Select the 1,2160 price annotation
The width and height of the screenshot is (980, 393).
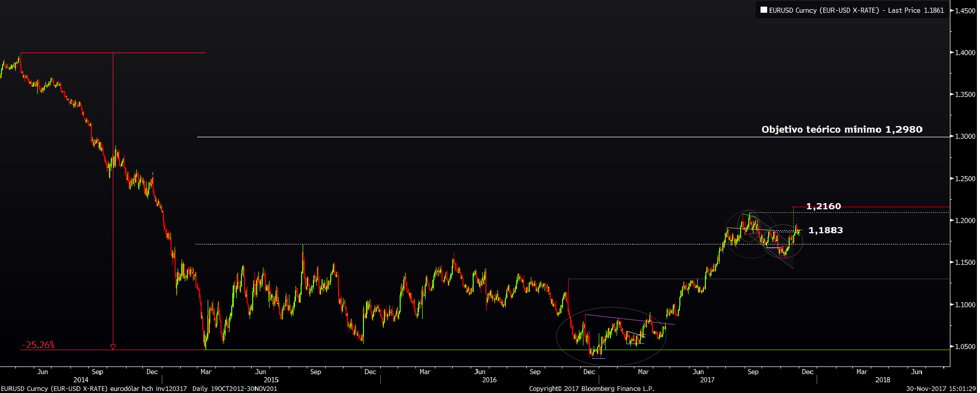tap(823, 206)
